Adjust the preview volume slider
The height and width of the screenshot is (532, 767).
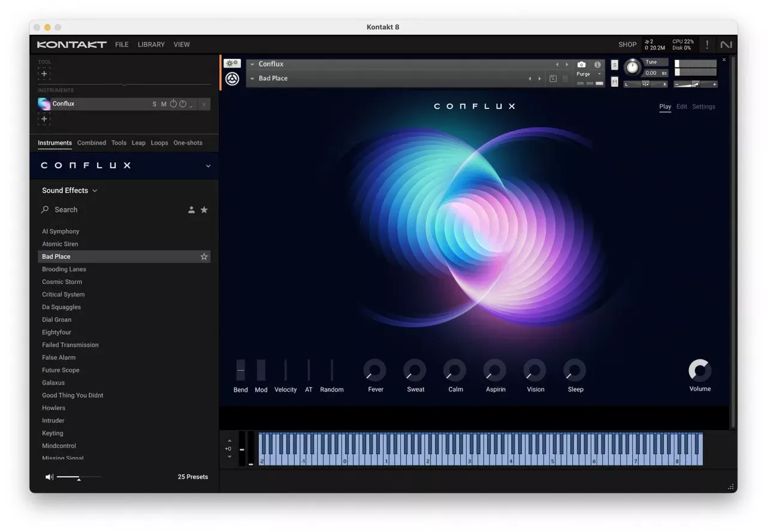79,477
